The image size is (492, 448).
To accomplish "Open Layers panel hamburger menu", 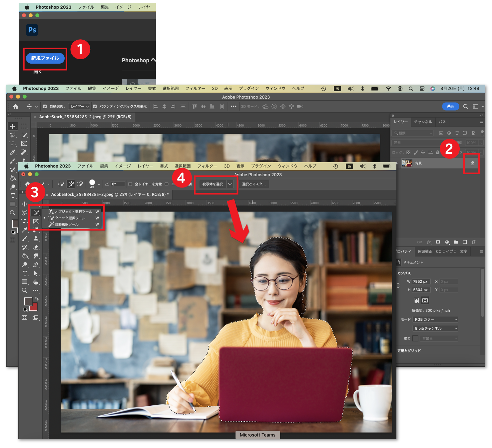I will coord(481,122).
